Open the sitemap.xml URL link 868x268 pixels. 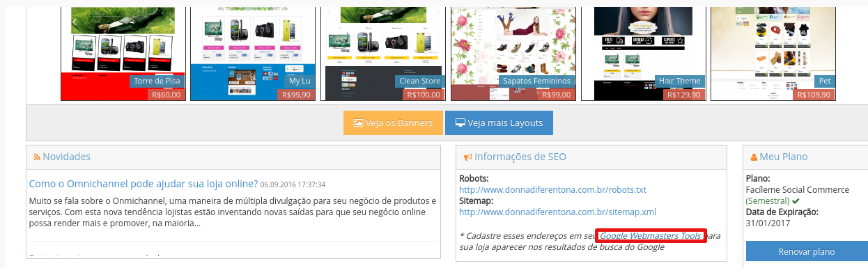pyautogui.click(x=557, y=212)
